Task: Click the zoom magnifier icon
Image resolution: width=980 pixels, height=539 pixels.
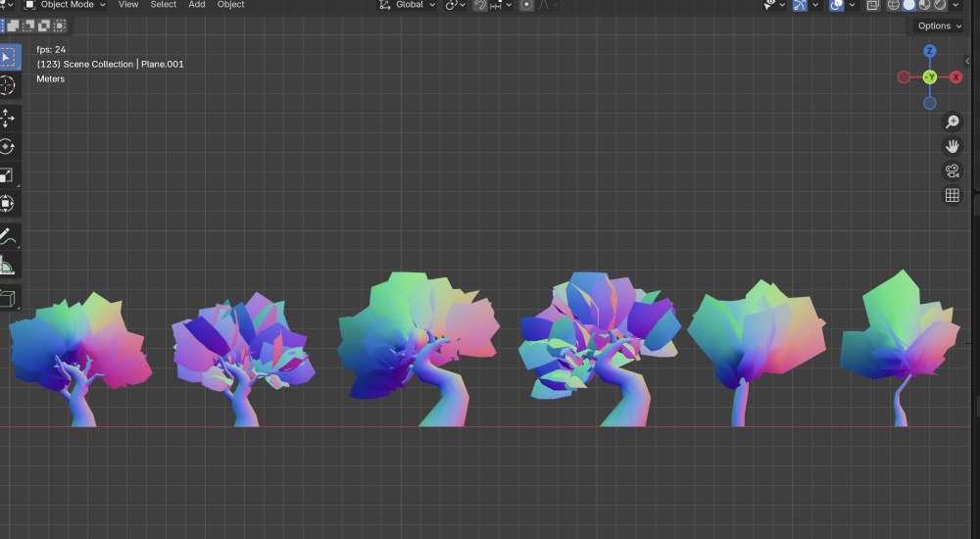Action: (952, 122)
